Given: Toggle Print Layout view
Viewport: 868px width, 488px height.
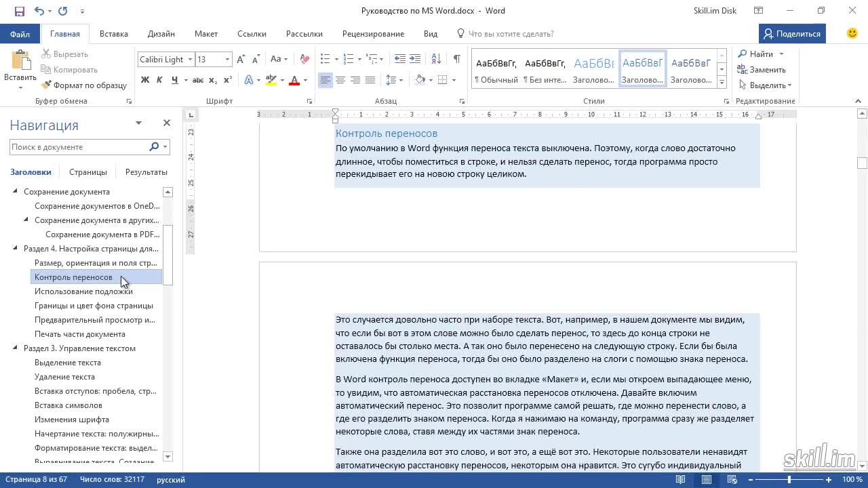Looking at the screenshot, I should 707,480.
